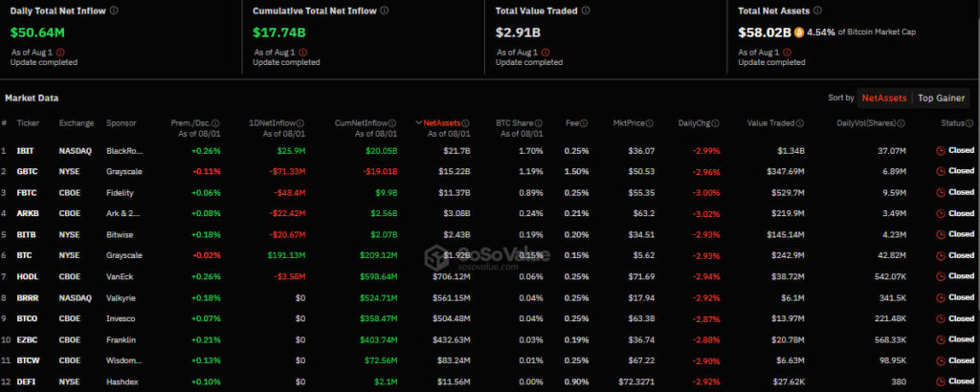Viewport: 980px width, 392px height.
Task: Click the $1.34B value traded cell
Action: click(x=791, y=150)
